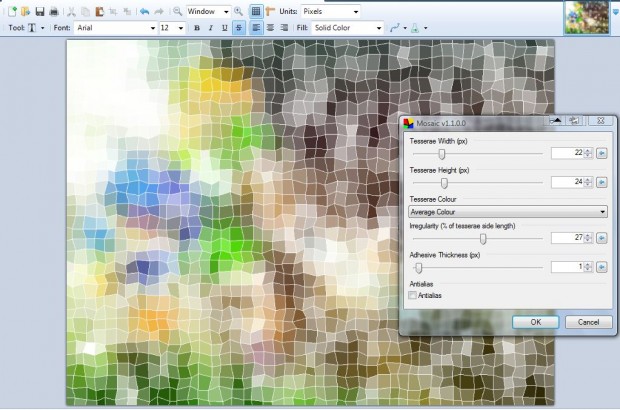Open the Units Pixels dropdown
The height and width of the screenshot is (410, 620).
tap(330, 11)
